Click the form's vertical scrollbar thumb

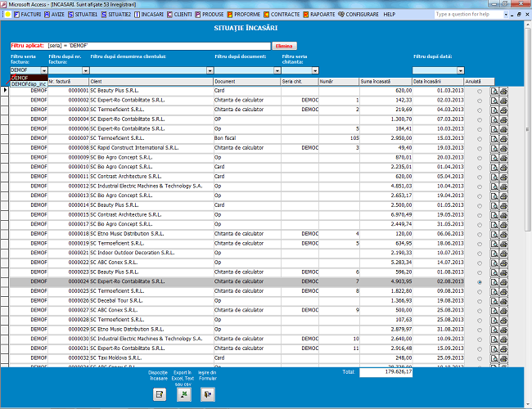click(528, 131)
